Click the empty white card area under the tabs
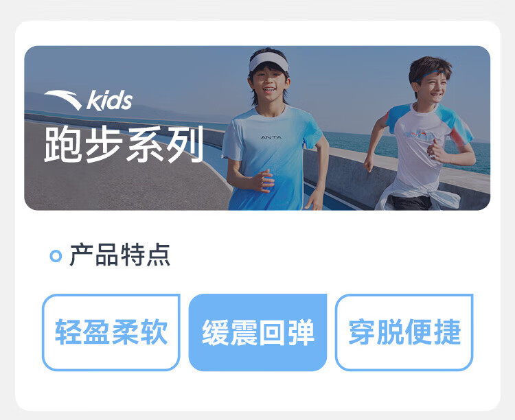The height and width of the screenshot is (420, 515). (257, 390)
